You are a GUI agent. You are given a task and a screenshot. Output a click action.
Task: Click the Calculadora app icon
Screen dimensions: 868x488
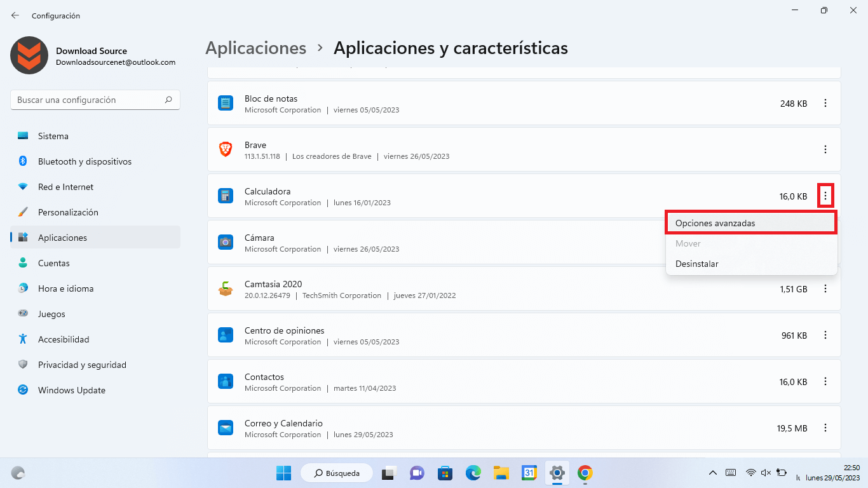(x=226, y=196)
